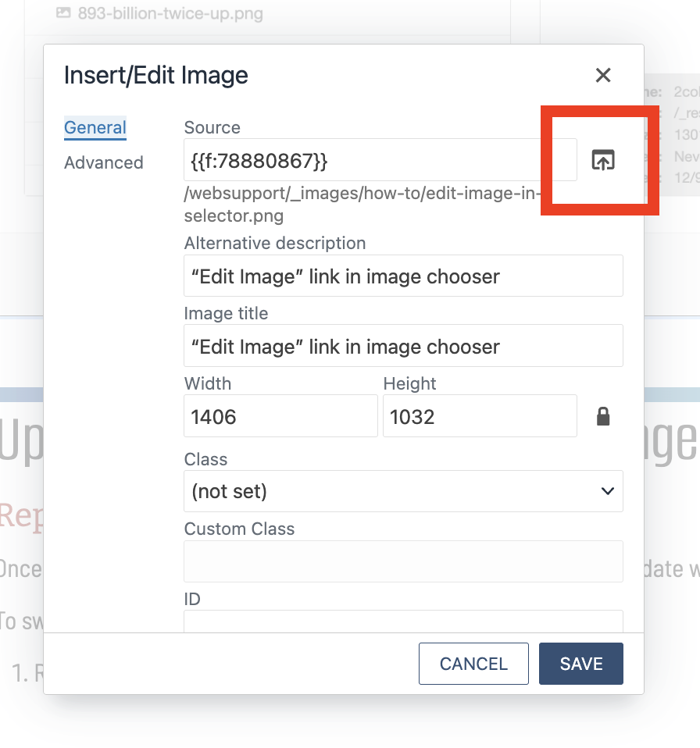Close the Insert/Edit Image dialog

(x=603, y=75)
